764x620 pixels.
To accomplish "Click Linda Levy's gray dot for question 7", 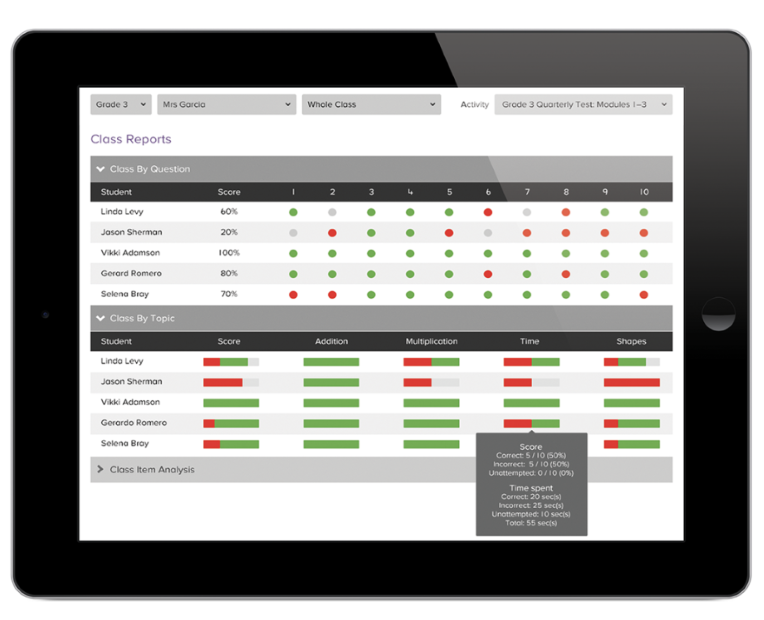I will coord(527,212).
